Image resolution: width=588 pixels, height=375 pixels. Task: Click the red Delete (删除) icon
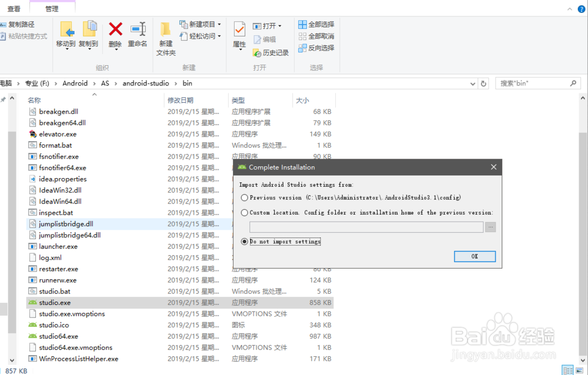pos(115,29)
